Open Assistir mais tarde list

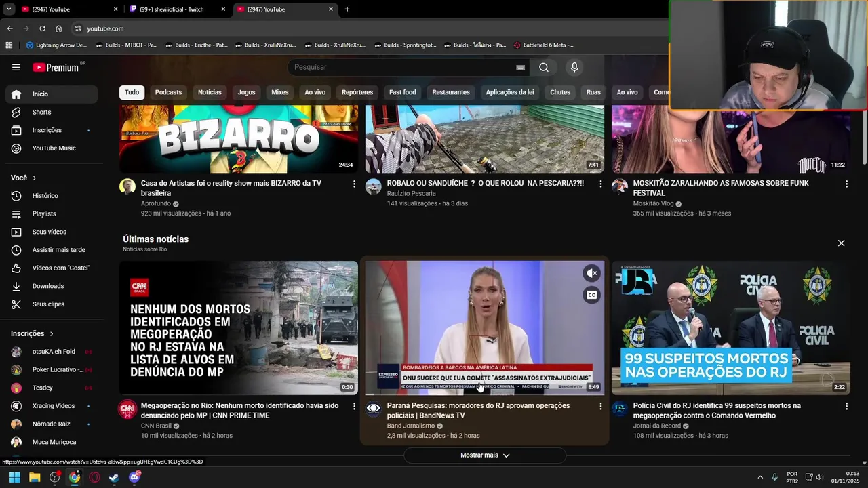pos(52,250)
